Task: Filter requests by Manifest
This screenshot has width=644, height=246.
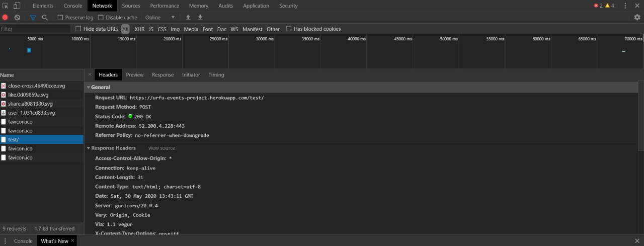Action: (253, 29)
